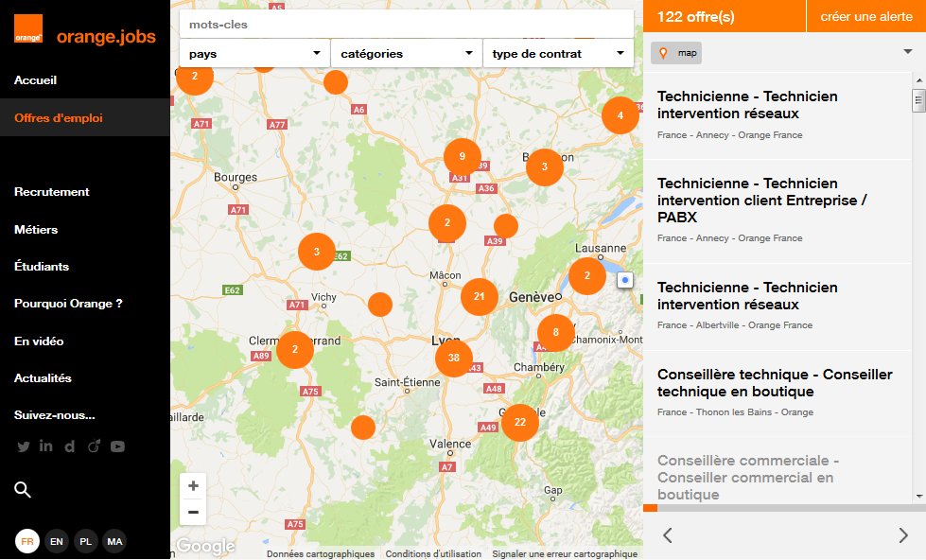Screen dimensions: 926x560
Task: Select the cluster marker 2 over Clermont-Ferrand
Action: [x=295, y=350]
